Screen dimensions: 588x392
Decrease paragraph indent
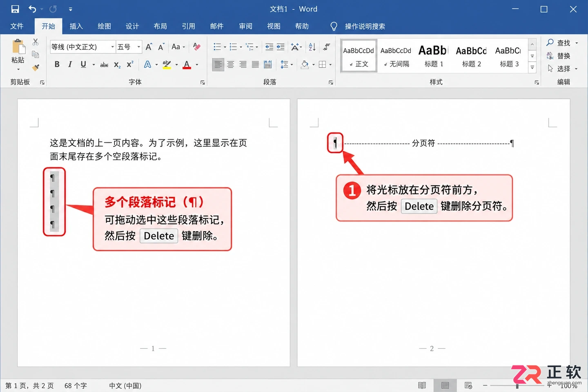(x=269, y=47)
